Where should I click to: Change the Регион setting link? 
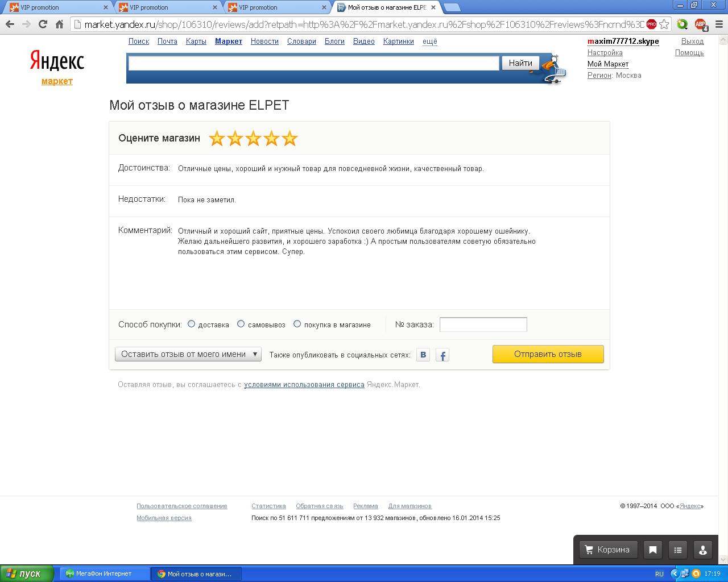(599, 76)
